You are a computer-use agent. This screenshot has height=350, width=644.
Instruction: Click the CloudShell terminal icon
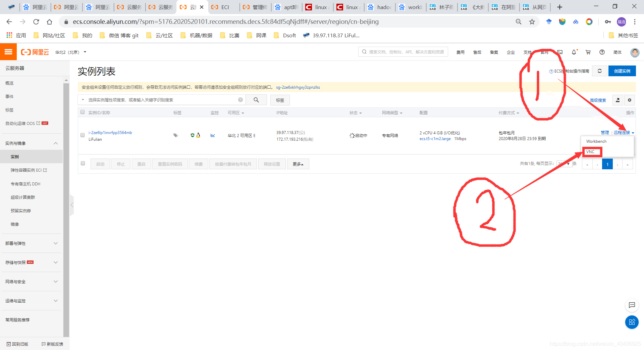tap(560, 52)
